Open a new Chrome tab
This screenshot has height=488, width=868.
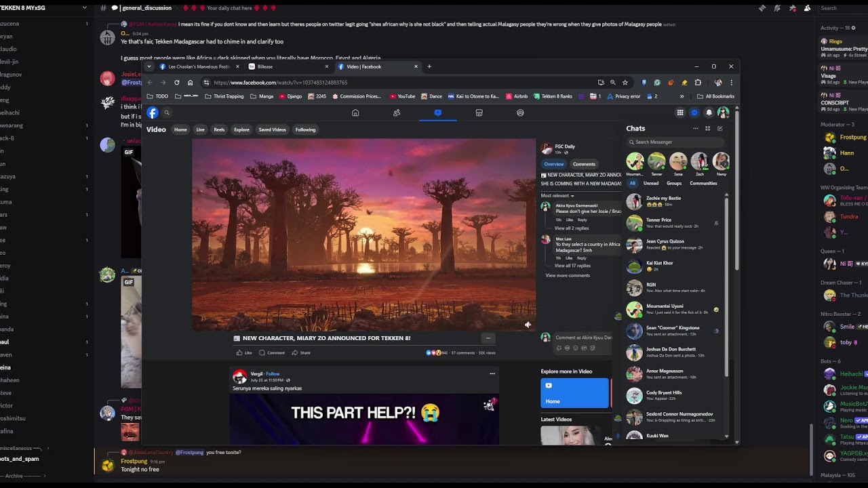click(x=429, y=66)
